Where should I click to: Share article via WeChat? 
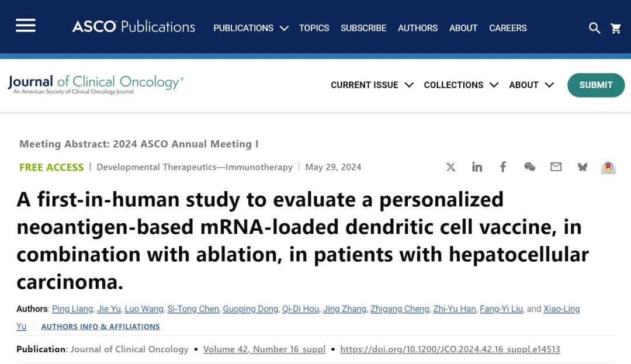530,167
